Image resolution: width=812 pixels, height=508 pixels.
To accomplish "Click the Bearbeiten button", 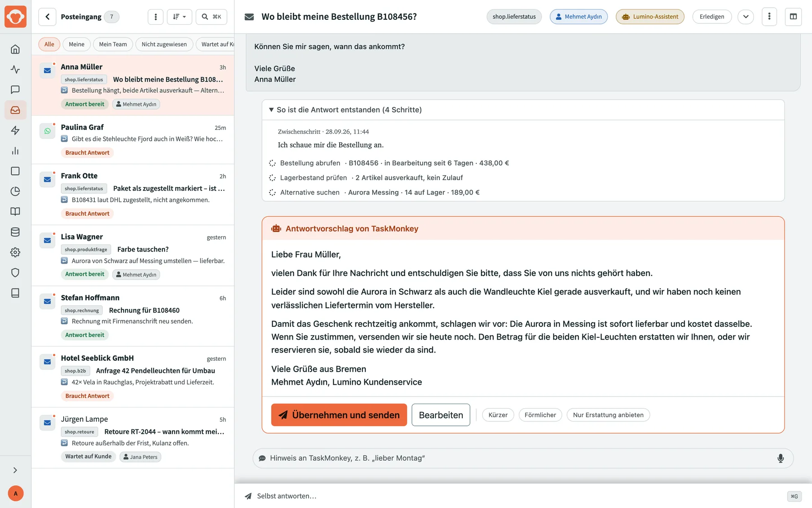I will click(x=441, y=415).
